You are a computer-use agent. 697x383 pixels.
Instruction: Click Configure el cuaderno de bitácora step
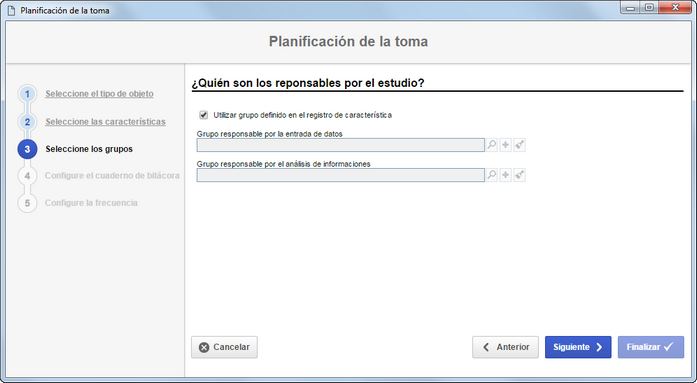[112, 176]
